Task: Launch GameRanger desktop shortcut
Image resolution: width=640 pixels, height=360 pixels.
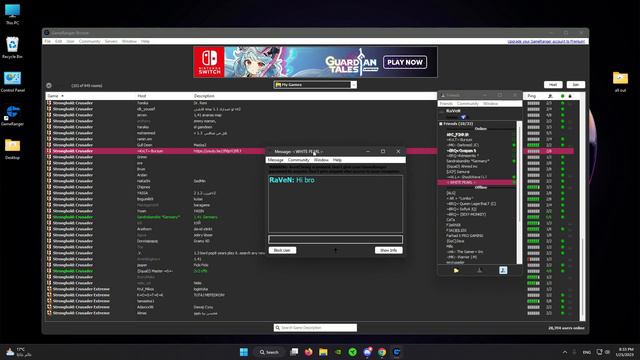Action: (x=12, y=116)
